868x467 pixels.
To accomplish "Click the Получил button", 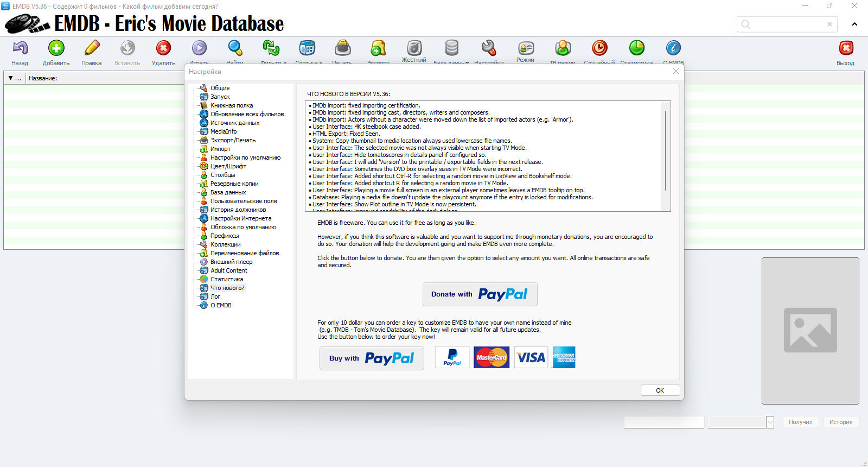I will [x=801, y=422].
